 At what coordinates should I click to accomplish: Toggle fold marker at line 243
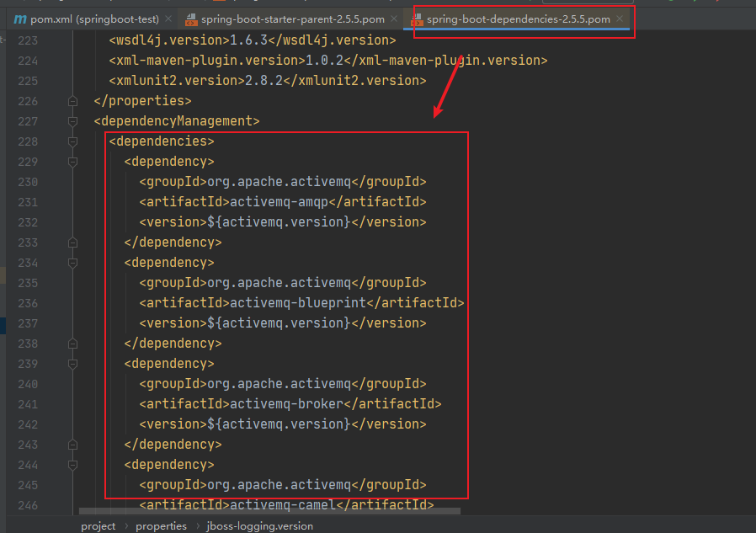pos(72,445)
